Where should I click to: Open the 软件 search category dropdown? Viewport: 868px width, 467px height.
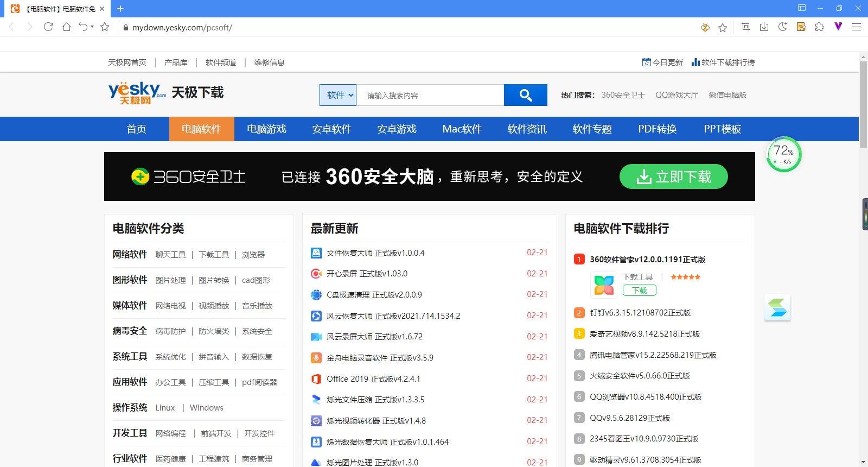click(x=338, y=95)
